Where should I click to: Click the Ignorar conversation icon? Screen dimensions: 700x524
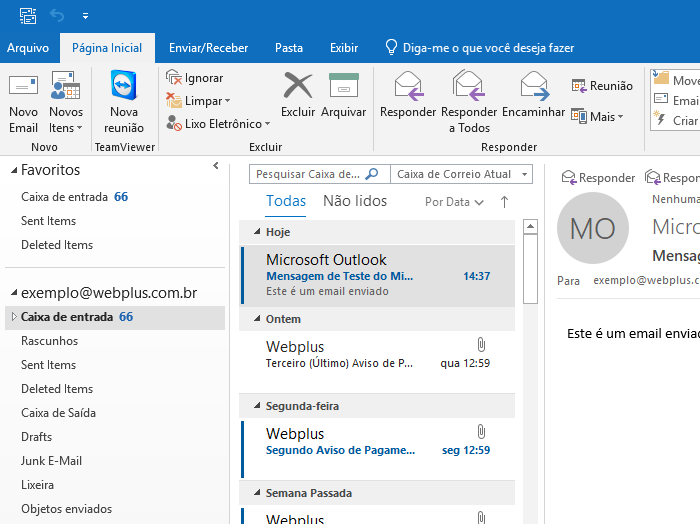click(174, 78)
